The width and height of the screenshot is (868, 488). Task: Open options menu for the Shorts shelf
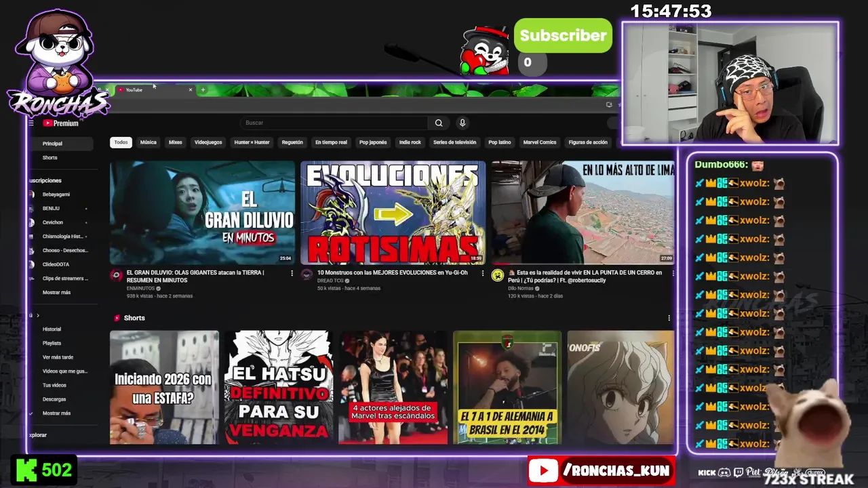point(669,318)
